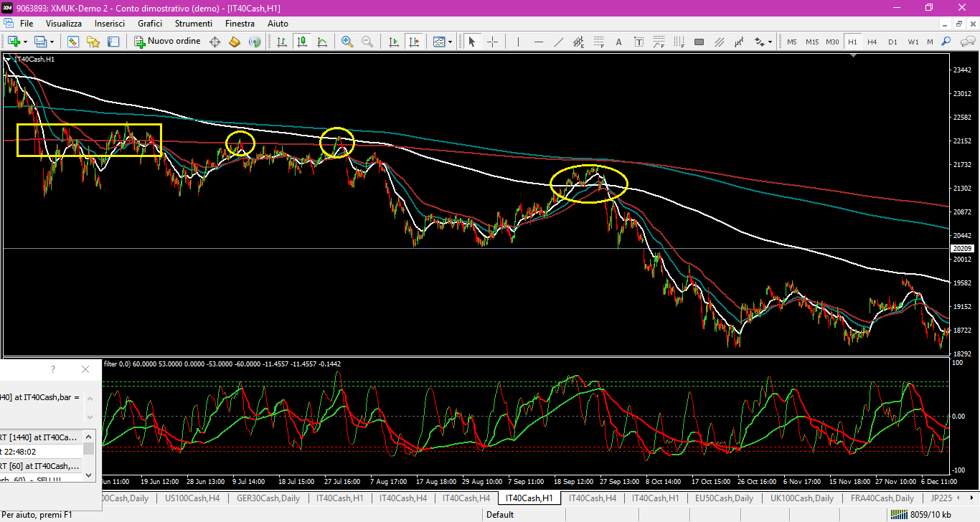
Task: Click the alert popup question mark button
Action: click(x=53, y=369)
